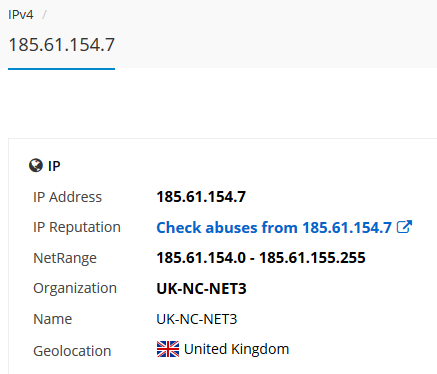
Task: Click the blue underline beneath the title
Action: (x=62, y=69)
